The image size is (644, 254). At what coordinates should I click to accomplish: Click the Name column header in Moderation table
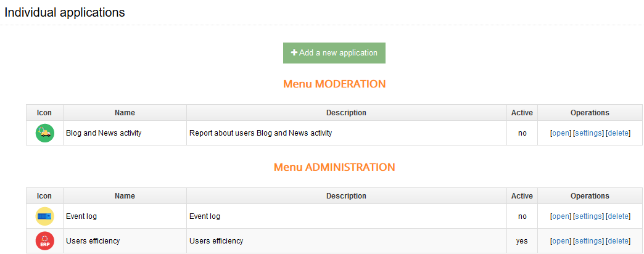[x=125, y=112]
